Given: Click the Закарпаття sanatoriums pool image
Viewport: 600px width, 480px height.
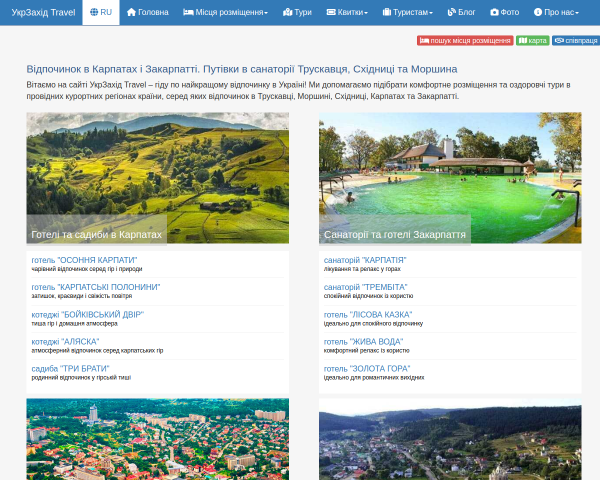Looking at the screenshot, I should click(450, 178).
